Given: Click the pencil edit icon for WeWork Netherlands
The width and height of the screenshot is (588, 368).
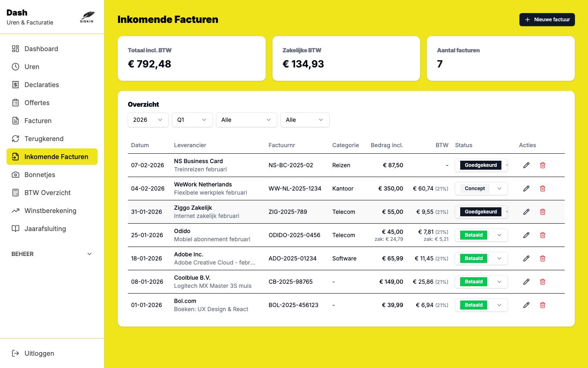Looking at the screenshot, I should [526, 188].
